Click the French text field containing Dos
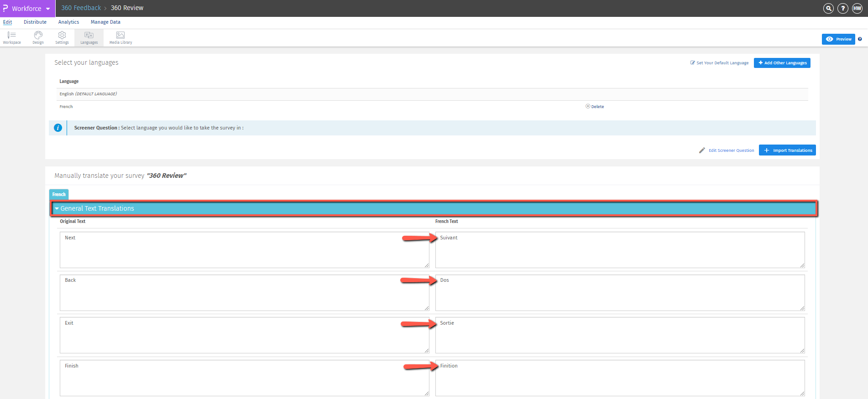868x399 pixels. [x=620, y=293]
